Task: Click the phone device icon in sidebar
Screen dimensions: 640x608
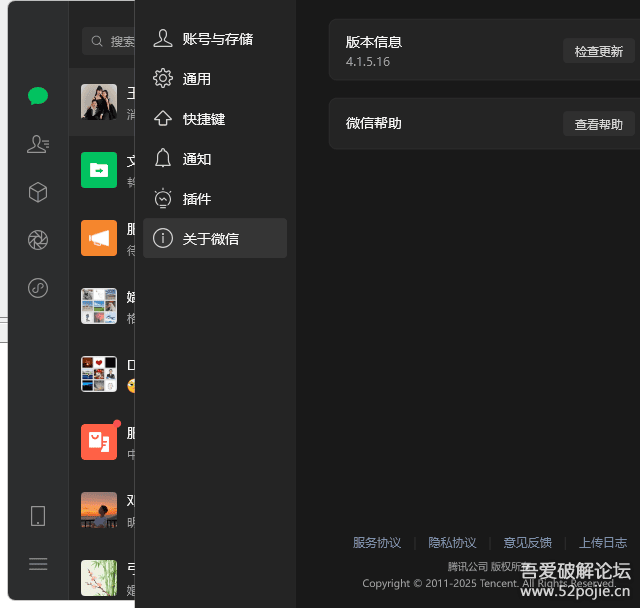Action: point(38,516)
